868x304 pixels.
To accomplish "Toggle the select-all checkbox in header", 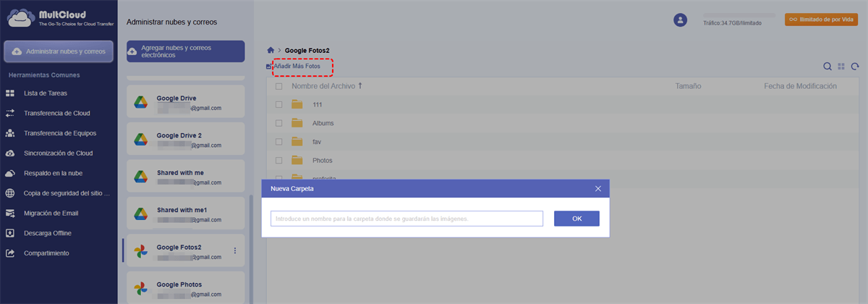I will coord(278,86).
